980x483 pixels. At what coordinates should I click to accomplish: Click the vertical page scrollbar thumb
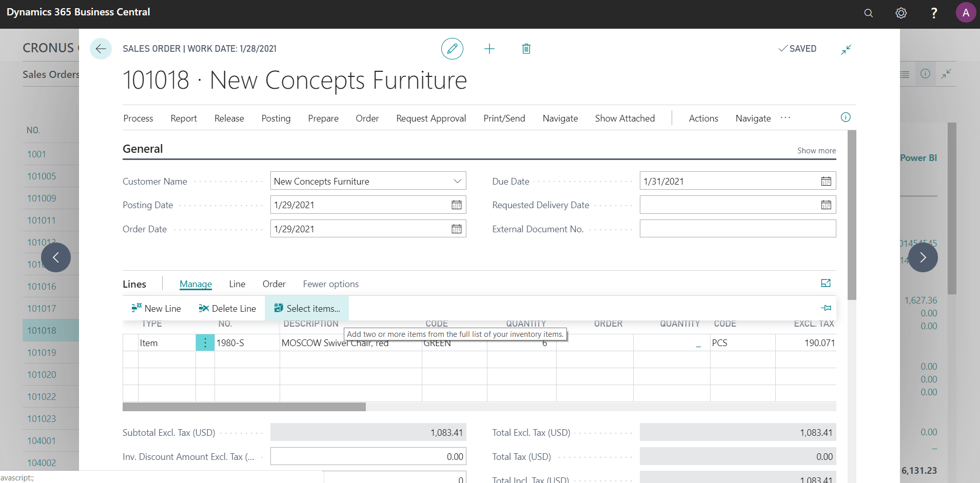852,215
